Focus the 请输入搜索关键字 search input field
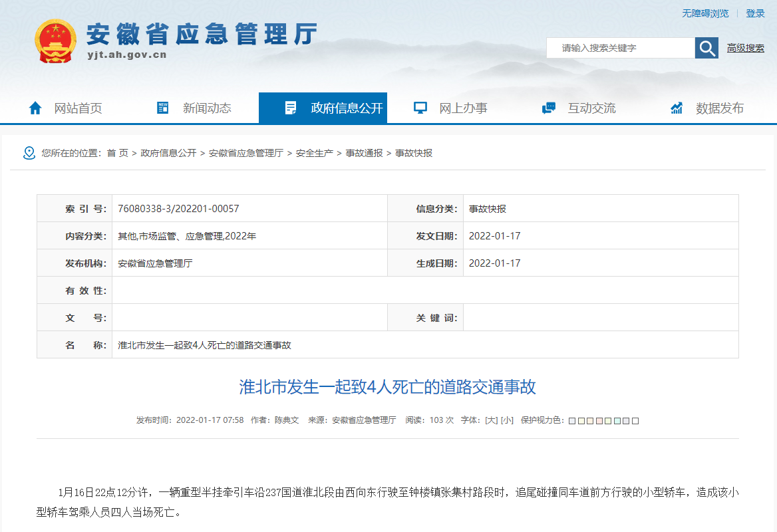This screenshot has width=777, height=532. (x=620, y=48)
